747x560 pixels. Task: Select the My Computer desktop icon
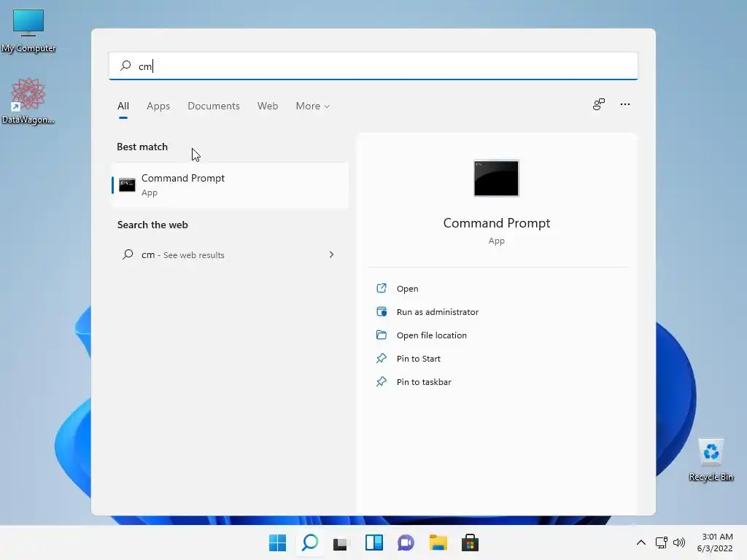coord(28,31)
